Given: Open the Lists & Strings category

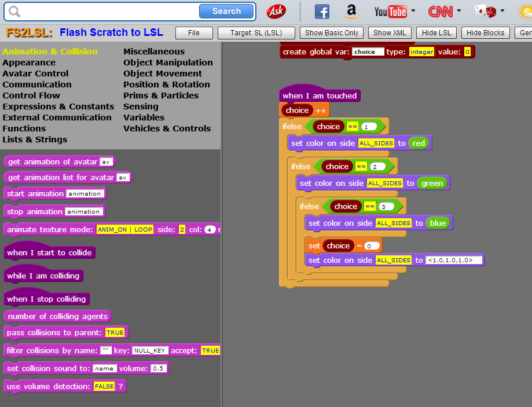Looking at the screenshot, I should pos(35,140).
